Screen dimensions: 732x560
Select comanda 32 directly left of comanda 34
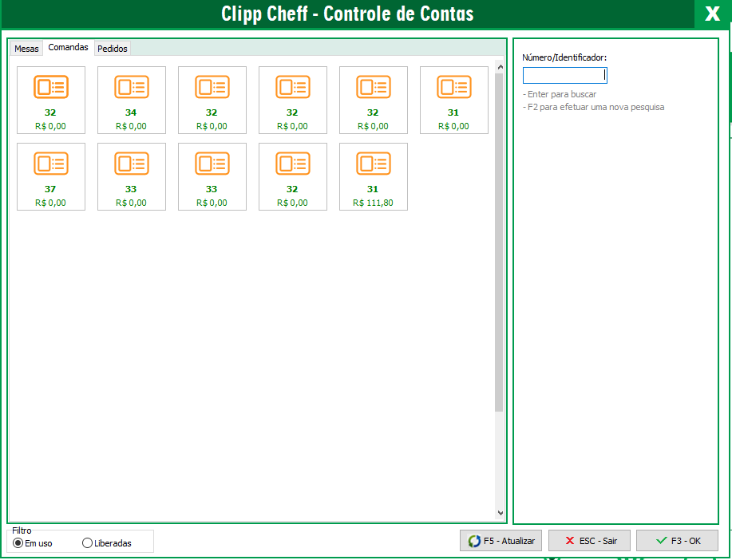(x=50, y=99)
